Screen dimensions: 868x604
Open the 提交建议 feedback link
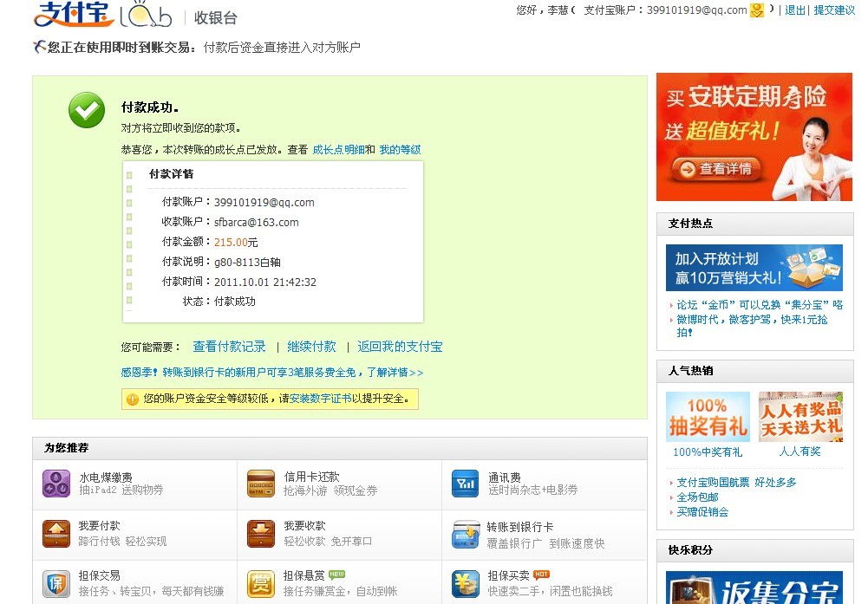[834, 10]
